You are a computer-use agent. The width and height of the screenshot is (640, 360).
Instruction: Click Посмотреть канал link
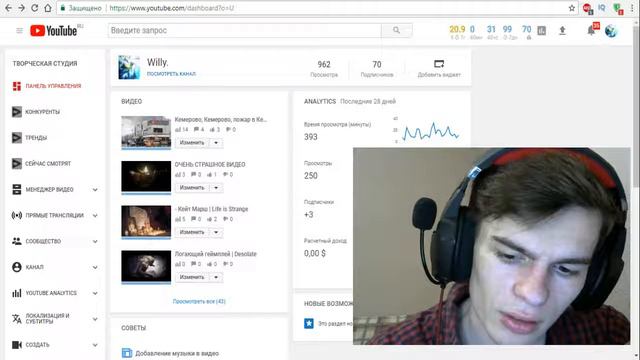coord(171,74)
